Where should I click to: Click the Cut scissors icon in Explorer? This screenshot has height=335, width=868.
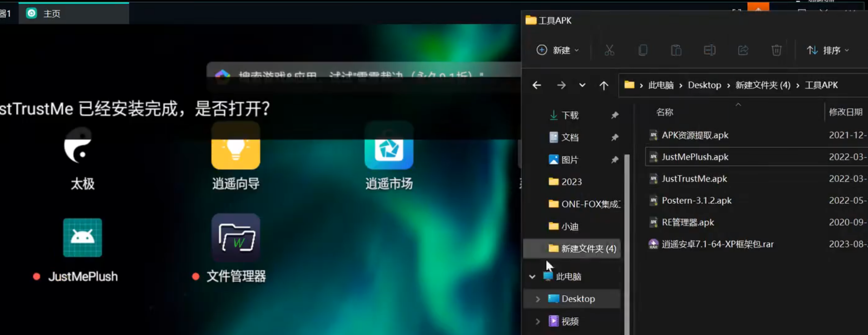(609, 50)
